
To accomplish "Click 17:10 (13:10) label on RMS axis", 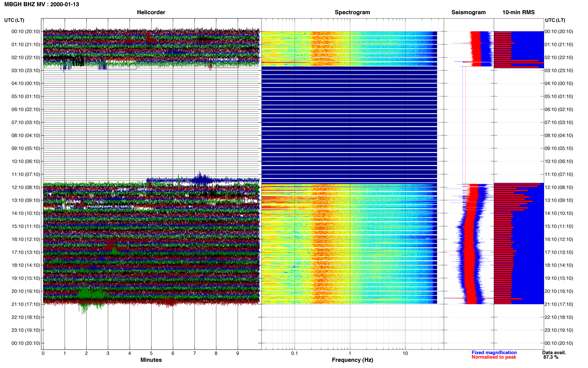I will (559, 252).
